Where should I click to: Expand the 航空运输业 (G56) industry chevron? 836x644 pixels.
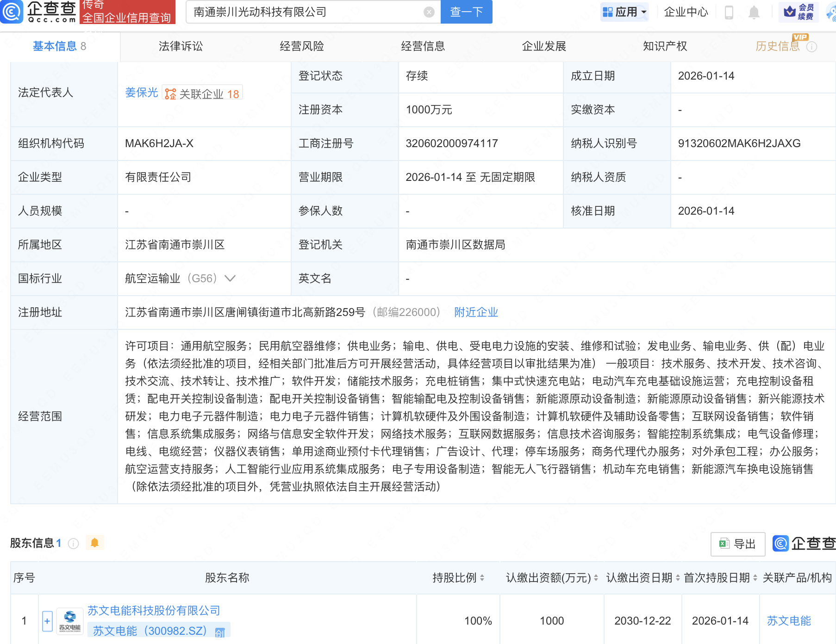coord(230,278)
